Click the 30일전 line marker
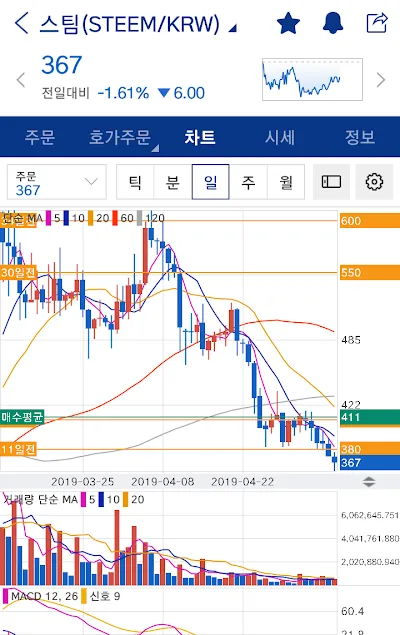The height and width of the screenshot is (635, 400). (18, 273)
